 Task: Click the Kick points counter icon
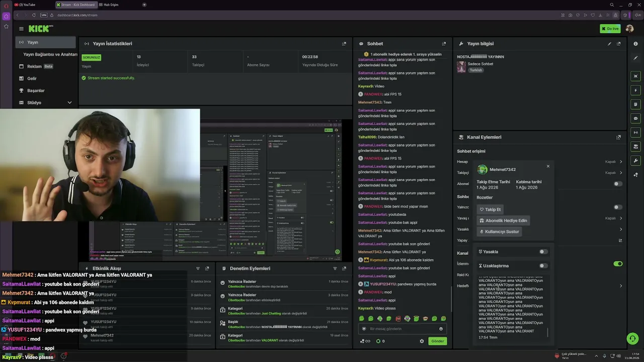(378, 341)
